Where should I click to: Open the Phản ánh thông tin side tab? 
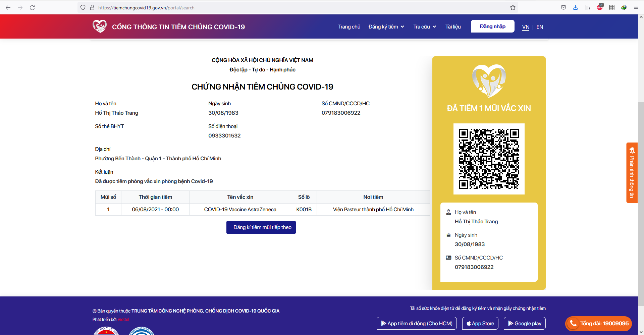pos(632,173)
